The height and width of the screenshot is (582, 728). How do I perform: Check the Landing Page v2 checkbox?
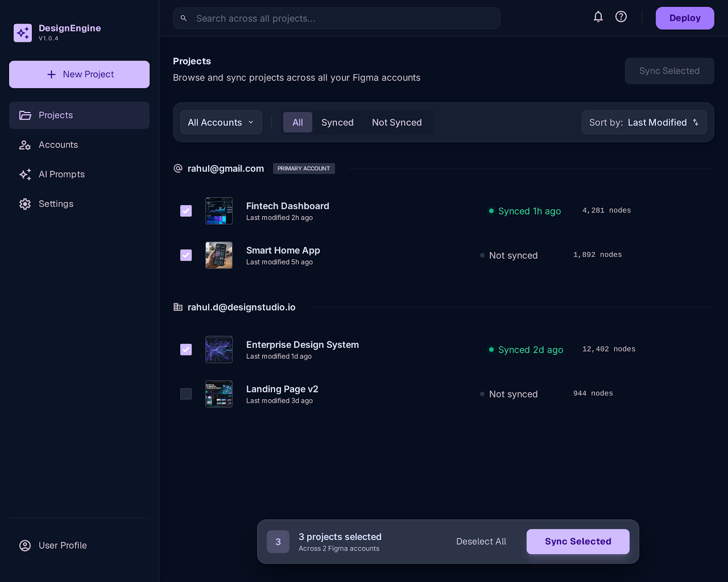click(x=186, y=394)
